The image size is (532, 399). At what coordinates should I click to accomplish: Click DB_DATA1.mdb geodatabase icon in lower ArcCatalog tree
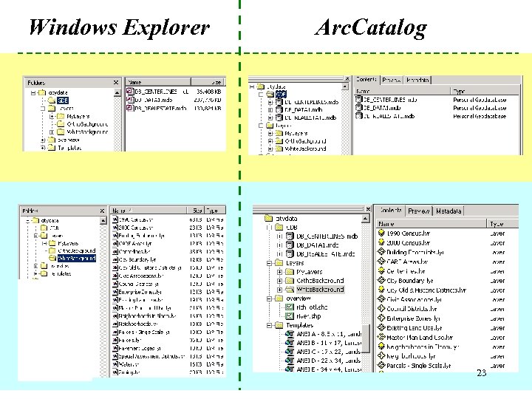click(x=290, y=245)
